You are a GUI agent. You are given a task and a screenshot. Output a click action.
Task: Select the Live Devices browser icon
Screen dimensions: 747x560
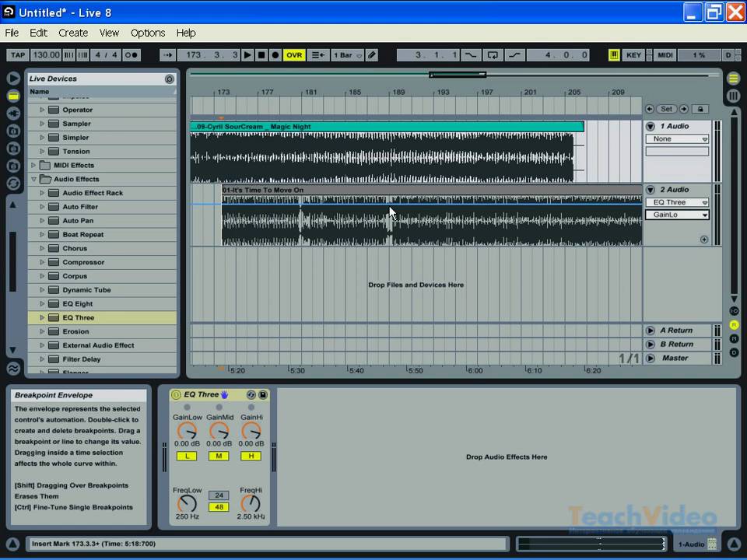[13, 96]
